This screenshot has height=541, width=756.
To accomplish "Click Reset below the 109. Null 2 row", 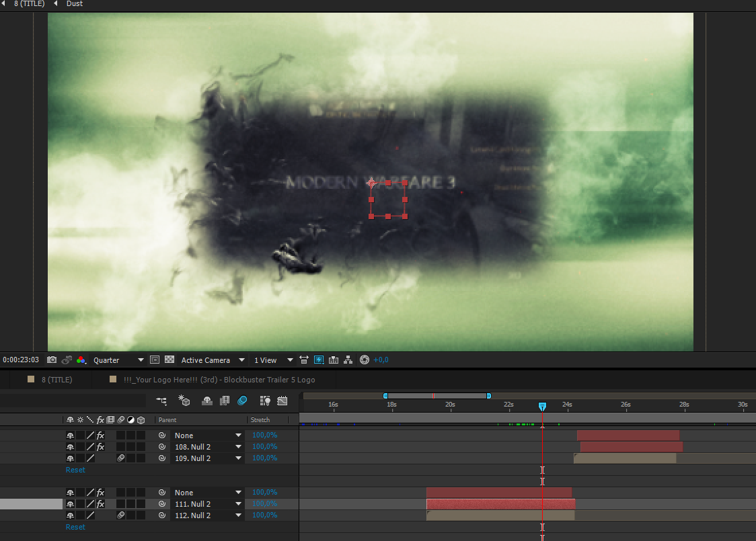I will click(75, 470).
